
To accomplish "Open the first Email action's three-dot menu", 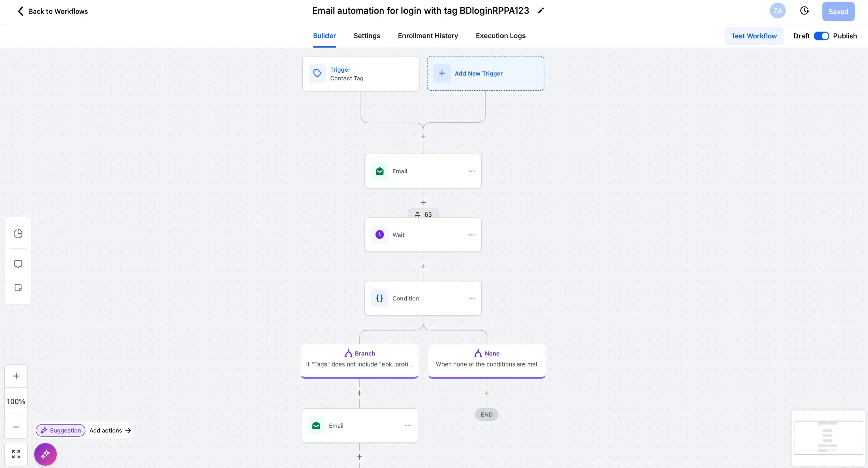I will pyautogui.click(x=471, y=171).
